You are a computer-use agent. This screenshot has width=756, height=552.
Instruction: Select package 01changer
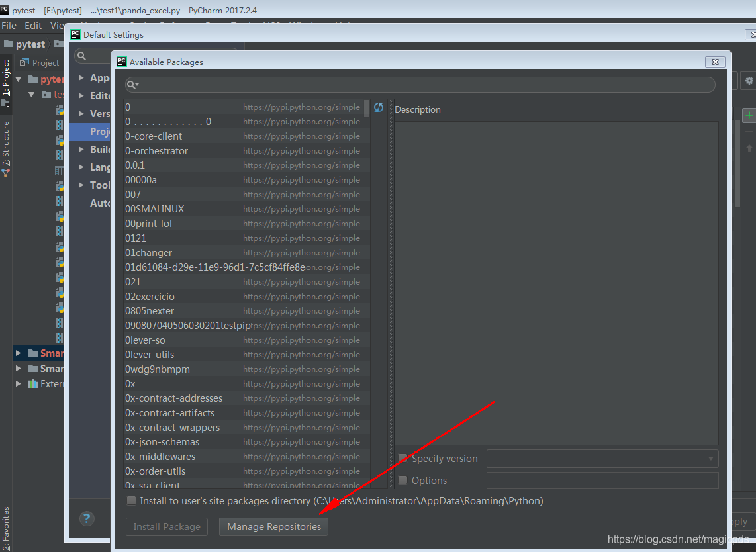[x=246, y=253]
